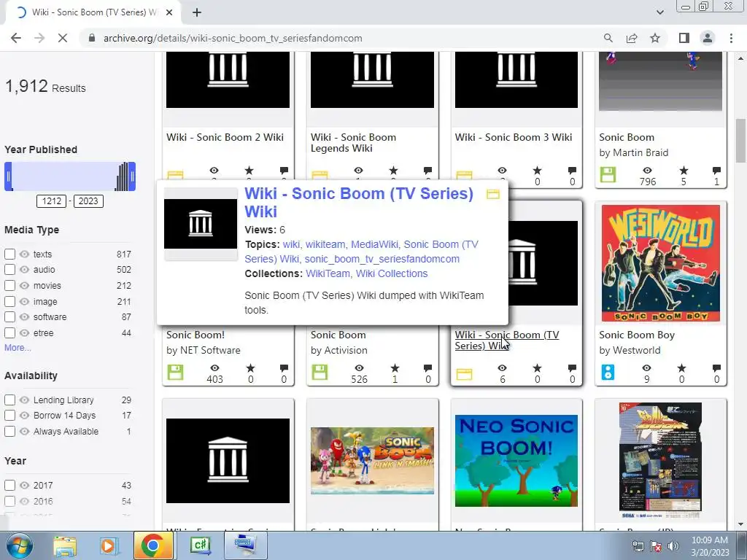Screen dimensions: 747x560
Task: Open tab search dropdown arrow
Action: (659, 12)
